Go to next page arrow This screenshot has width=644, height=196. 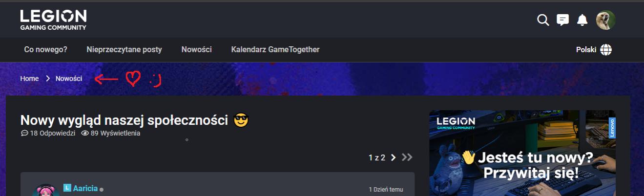(x=393, y=157)
